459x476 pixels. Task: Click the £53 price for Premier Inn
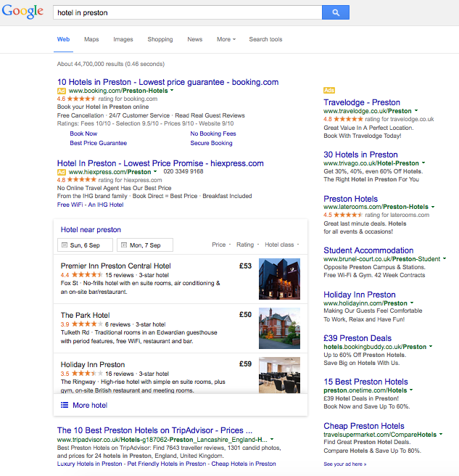(x=245, y=266)
